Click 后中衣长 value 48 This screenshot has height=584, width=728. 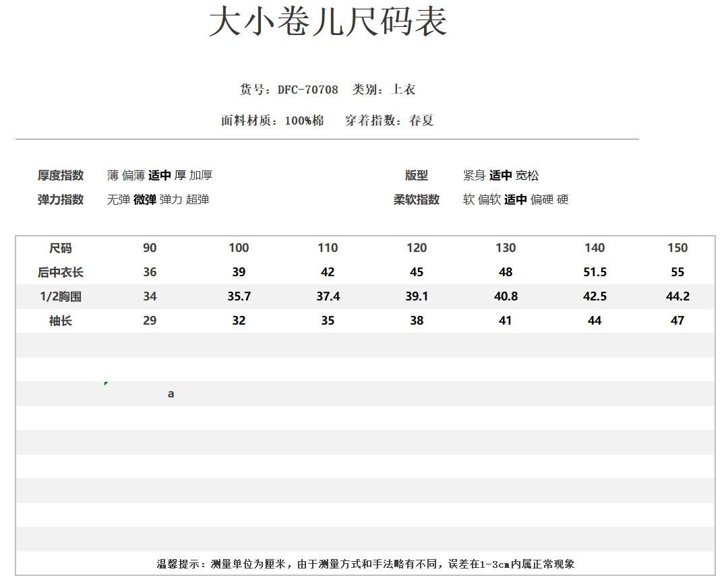coord(506,272)
